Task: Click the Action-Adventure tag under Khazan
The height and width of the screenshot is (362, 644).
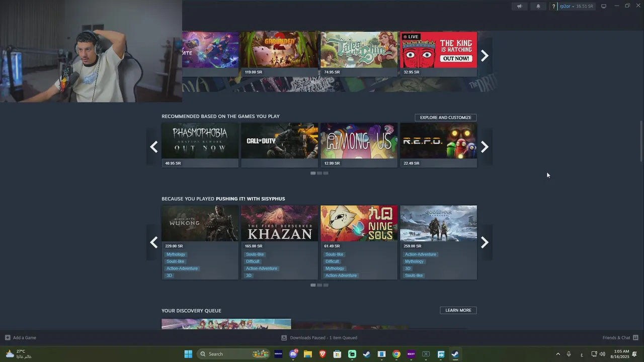Action: tap(262, 268)
